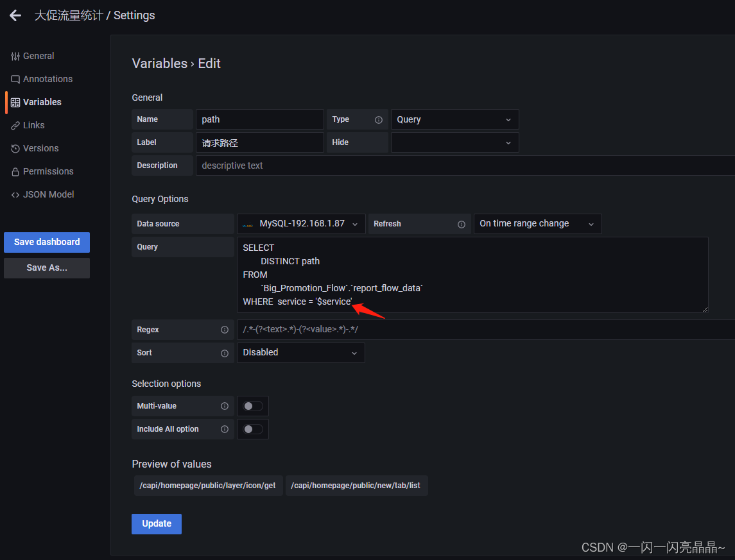This screenshot has height=560, width=735.
Task: Change the Refresh dropdown from On time range change
Action: 538,224
